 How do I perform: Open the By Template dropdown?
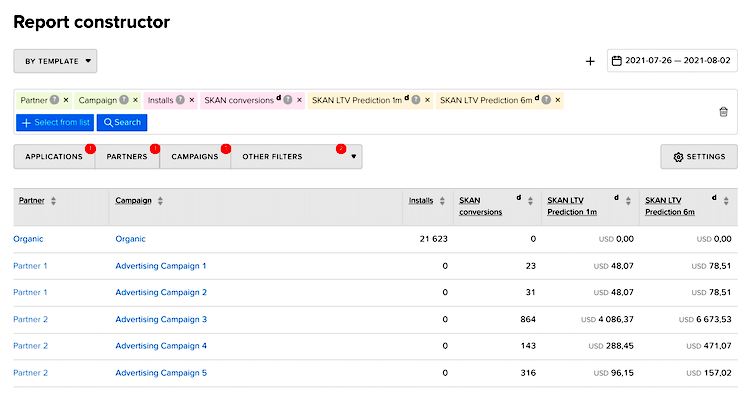55,61
